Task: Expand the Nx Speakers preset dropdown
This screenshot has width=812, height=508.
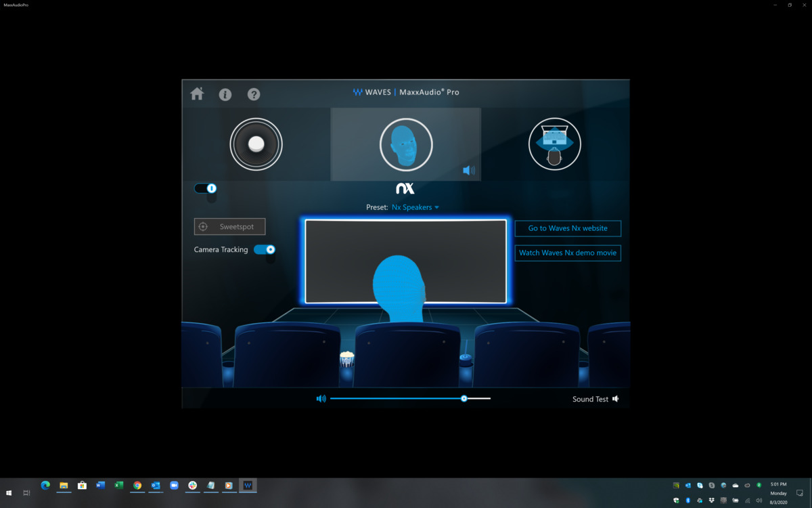Action: coord(415,207)
